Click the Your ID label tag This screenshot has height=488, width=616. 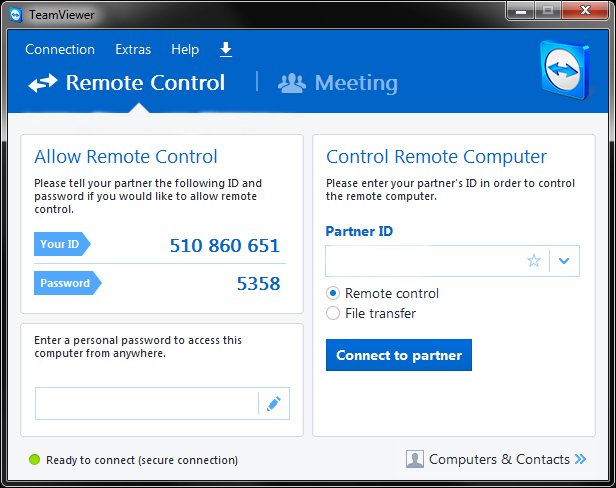tap(62, 244)
